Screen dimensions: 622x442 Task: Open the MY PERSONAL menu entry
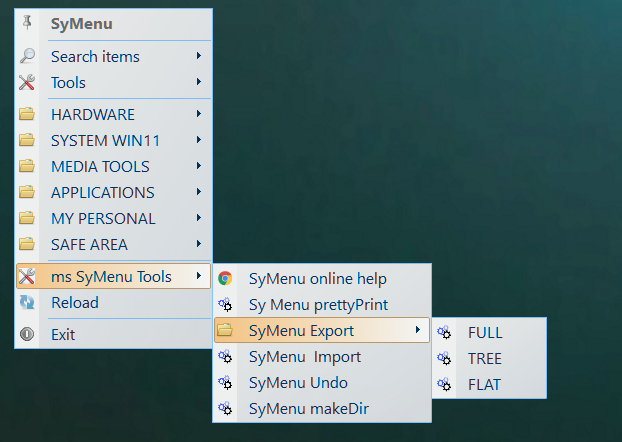(113, 218)
